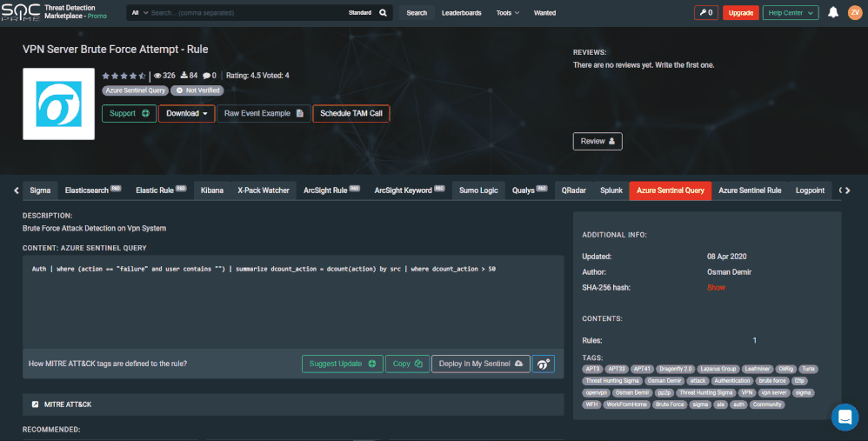The image size is (868, 441).
Task: Click the APT33 tag
Action: click(617, 369)
